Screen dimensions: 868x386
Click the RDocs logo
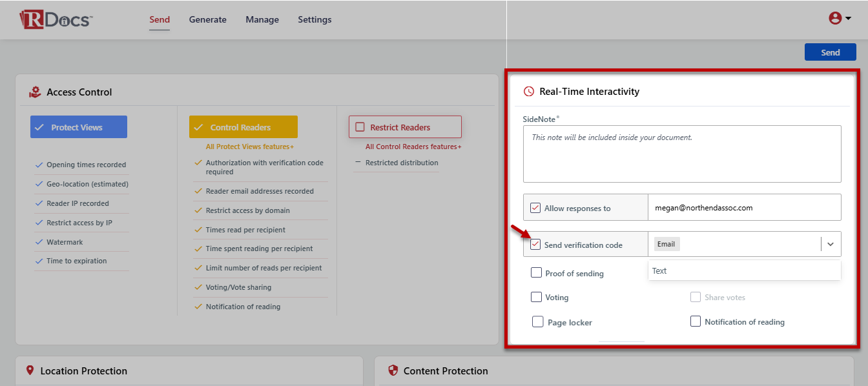[56, 19]
